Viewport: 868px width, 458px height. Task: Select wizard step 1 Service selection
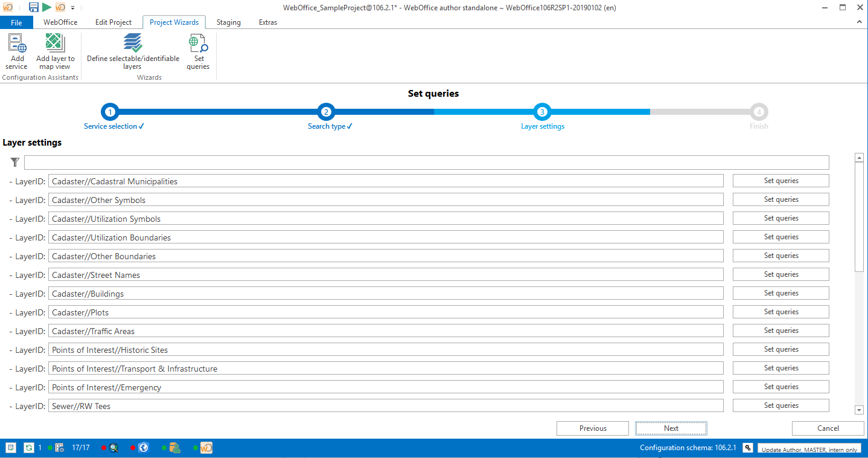tap(110, 112)
